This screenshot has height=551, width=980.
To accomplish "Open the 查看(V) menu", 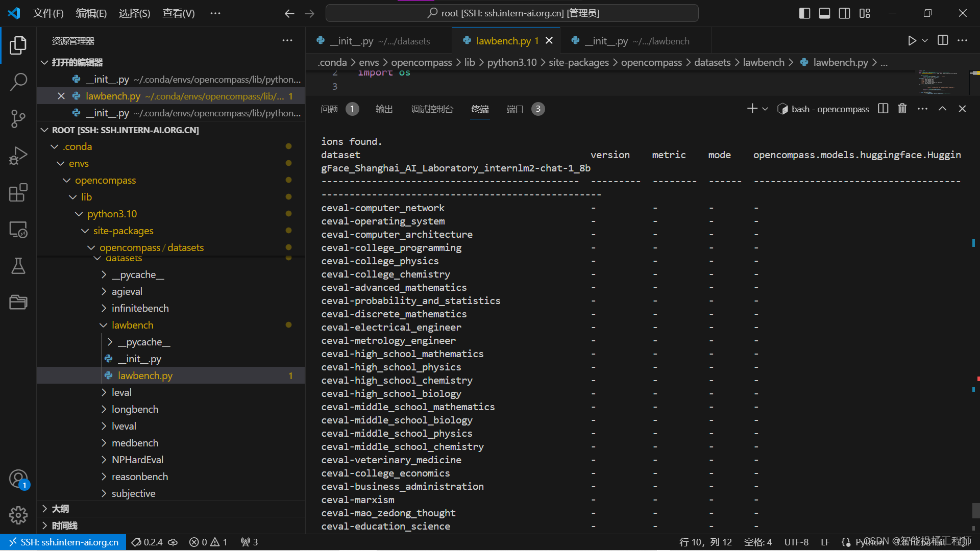I will (179, 13).
